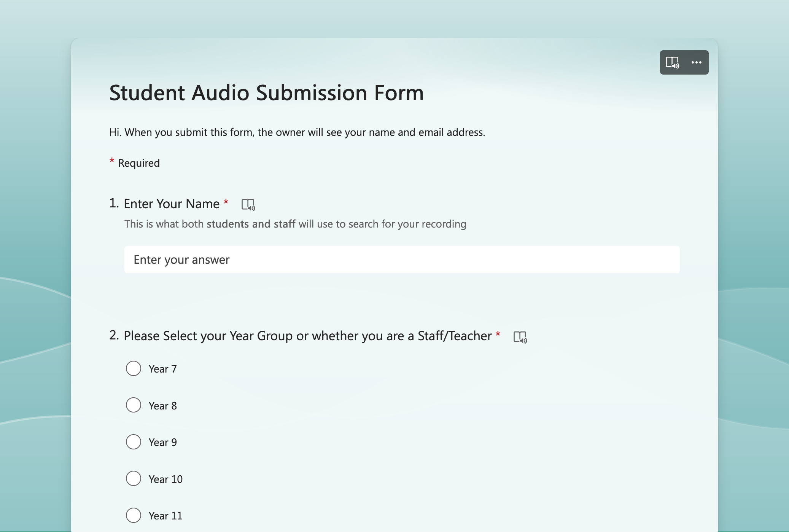
Task: Open the more options ellipsis menu
Action: click(697, 62)
